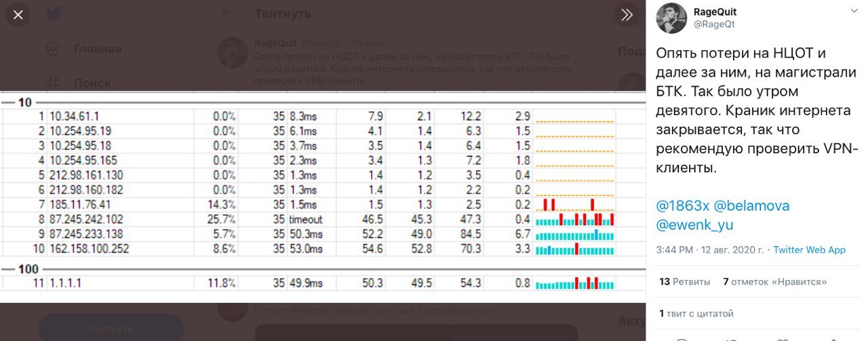Screen dimensions: 868x341
Task: Open the RageQuit display name link
Action: point(715,12)
